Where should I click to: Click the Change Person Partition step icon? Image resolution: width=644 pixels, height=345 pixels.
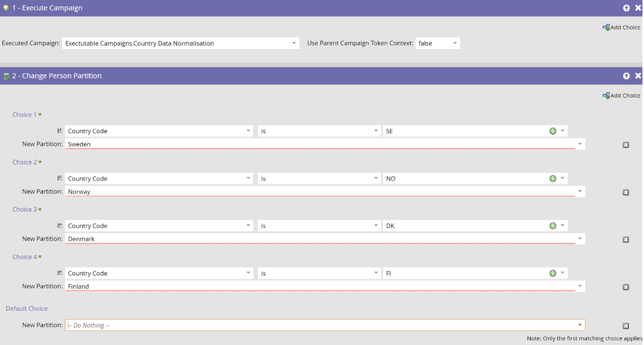[6, 76]
